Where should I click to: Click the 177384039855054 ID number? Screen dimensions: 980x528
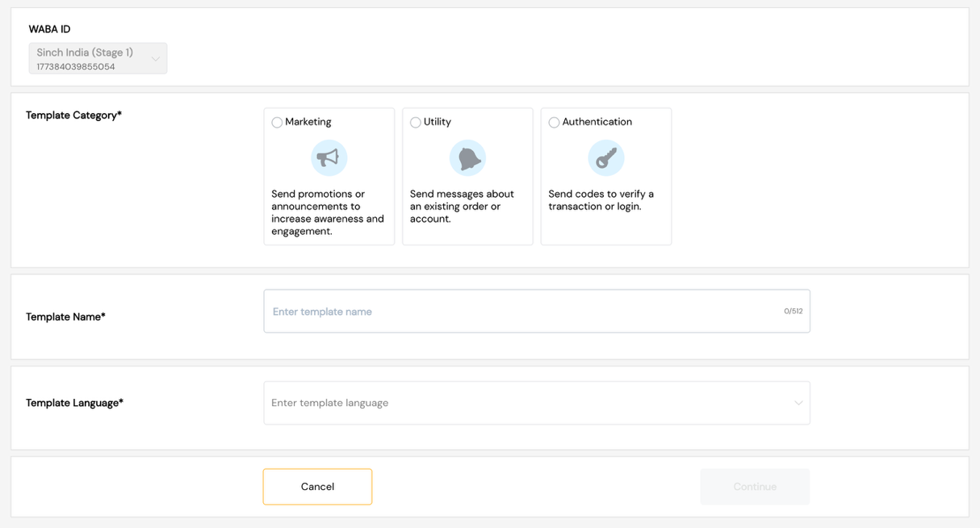click(x=76, y=67)
